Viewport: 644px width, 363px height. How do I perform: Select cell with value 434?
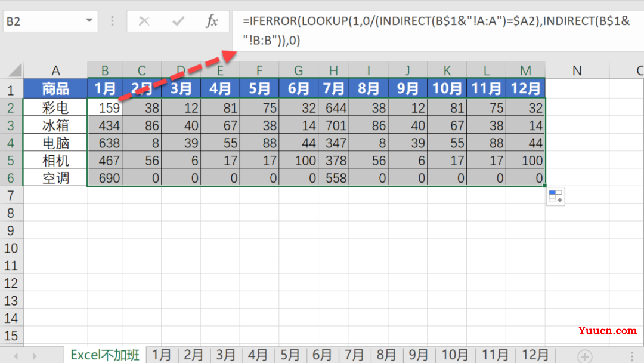click(105, 125)
